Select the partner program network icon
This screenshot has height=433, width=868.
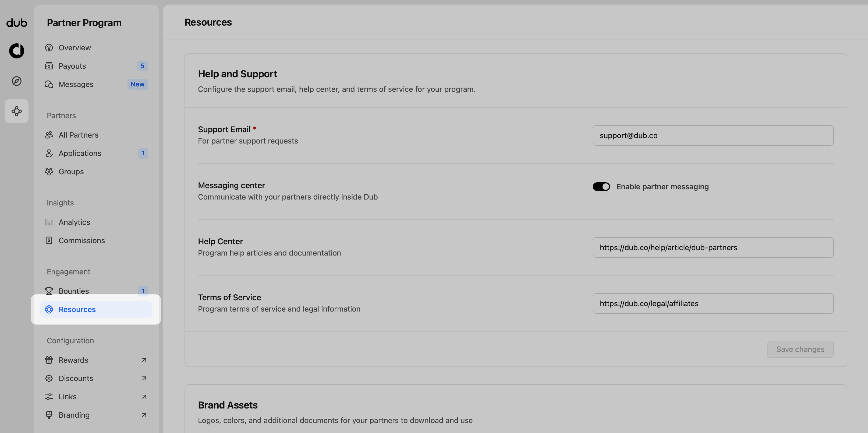pyautogui.click(x=16, y=111)
